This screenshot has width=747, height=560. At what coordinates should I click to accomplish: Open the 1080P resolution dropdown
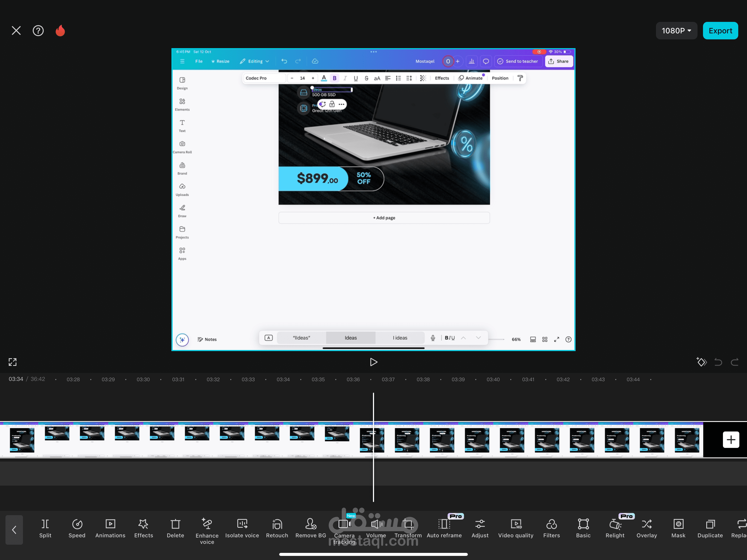point(676,31)
